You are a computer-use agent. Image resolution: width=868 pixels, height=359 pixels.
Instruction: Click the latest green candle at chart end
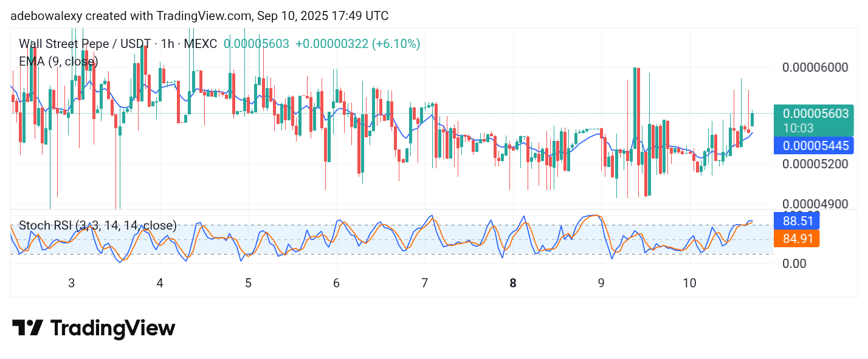click(x=752, y=119)
